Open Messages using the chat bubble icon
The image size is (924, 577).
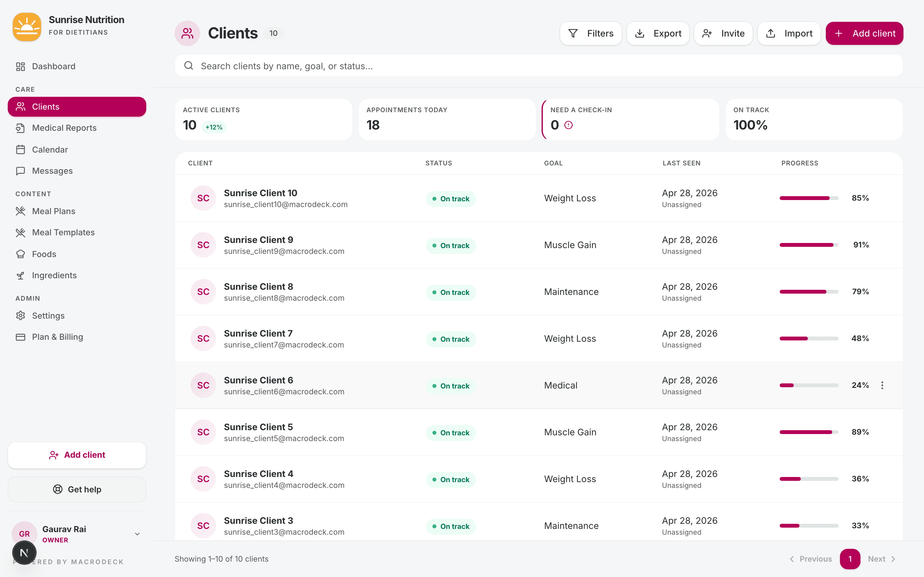click(21, 171)
